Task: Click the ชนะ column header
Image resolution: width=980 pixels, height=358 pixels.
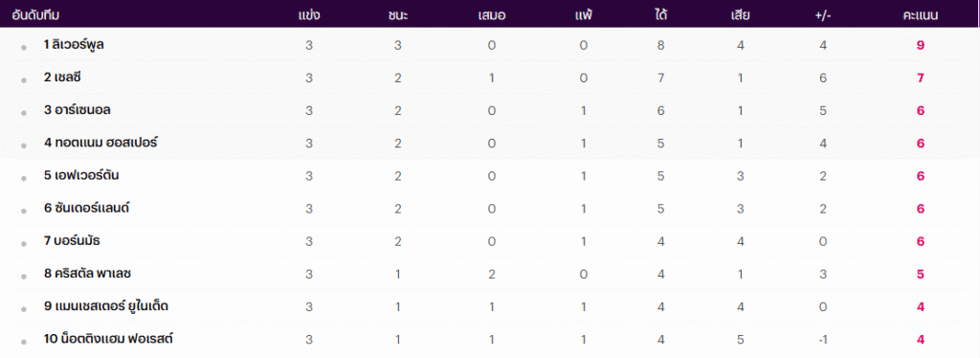Action: (x=397, y=15)
